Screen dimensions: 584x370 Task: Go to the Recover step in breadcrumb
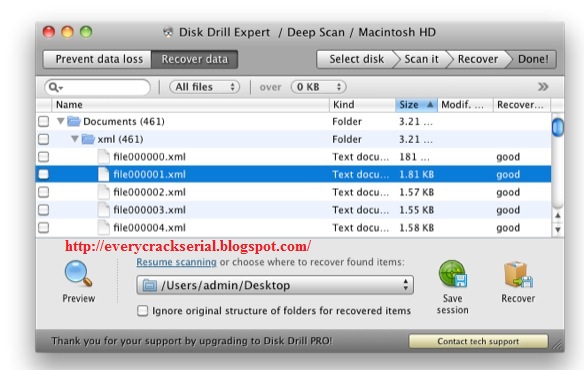(x=477, y=59)
